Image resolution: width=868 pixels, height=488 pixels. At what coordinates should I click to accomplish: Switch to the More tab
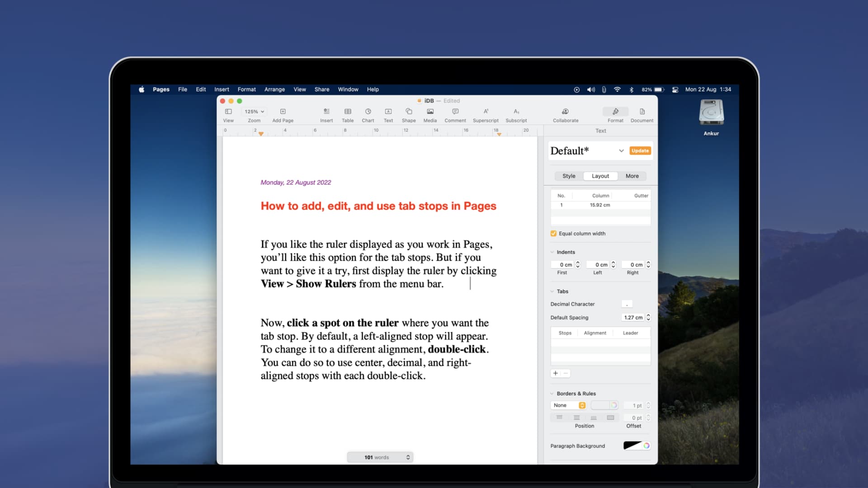[632, 176]
